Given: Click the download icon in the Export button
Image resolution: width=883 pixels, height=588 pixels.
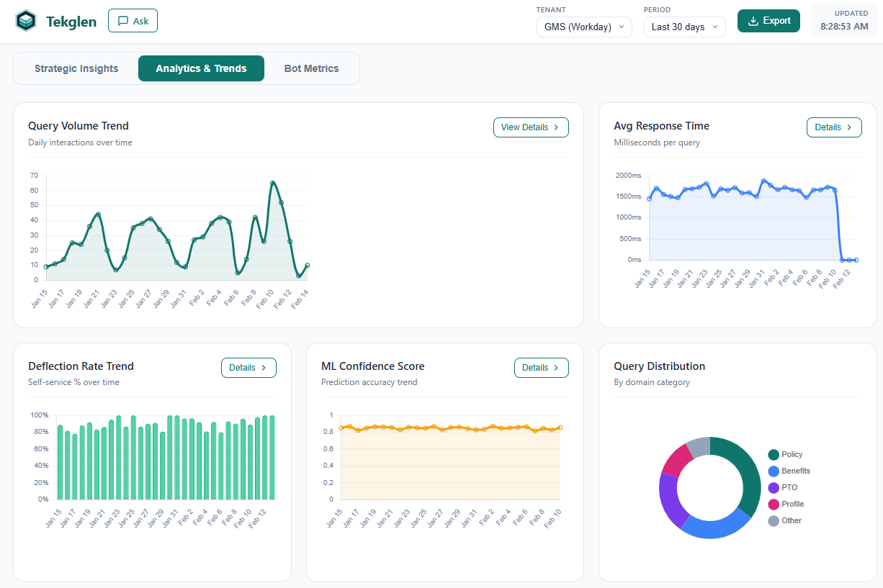Looking at the screenshot, I should click(x=754, y=21).
